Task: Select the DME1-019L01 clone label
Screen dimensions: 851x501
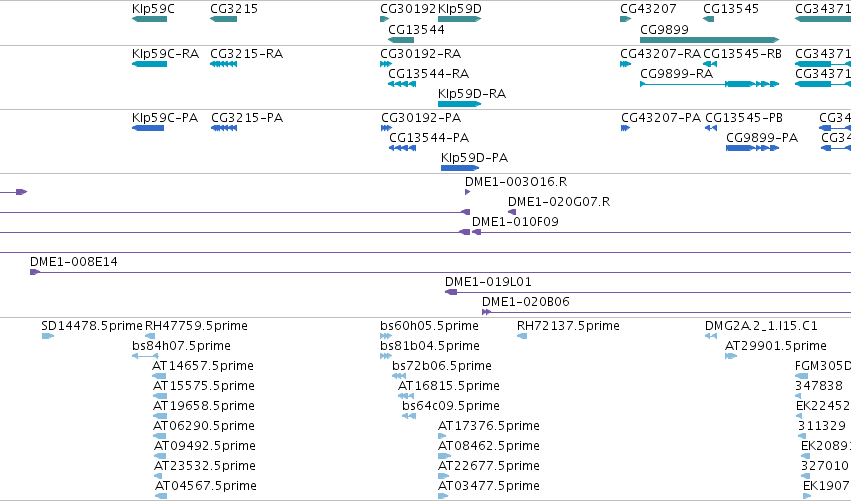Action: pyautogui.click(x=488, y=282)
